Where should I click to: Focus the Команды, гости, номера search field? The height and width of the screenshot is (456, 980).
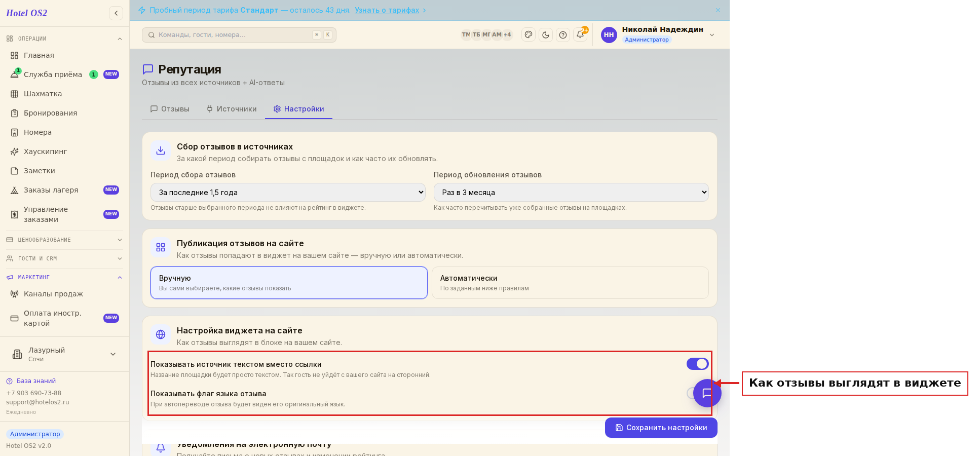click(239, 35)
